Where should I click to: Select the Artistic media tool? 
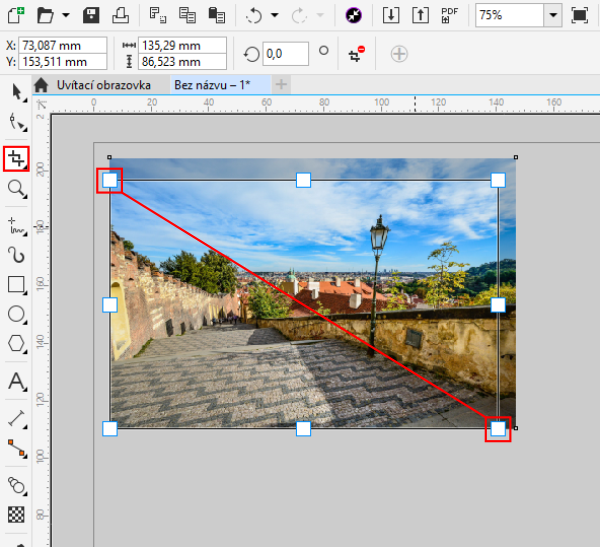click(x=16, y=255)
